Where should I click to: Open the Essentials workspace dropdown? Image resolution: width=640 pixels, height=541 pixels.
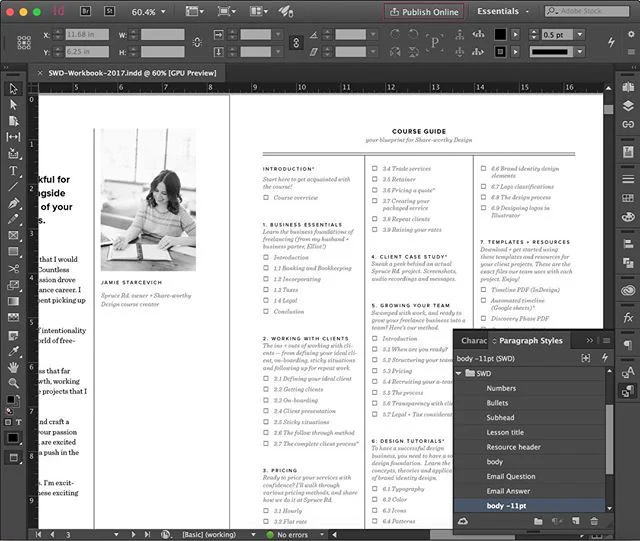(503, 11)
